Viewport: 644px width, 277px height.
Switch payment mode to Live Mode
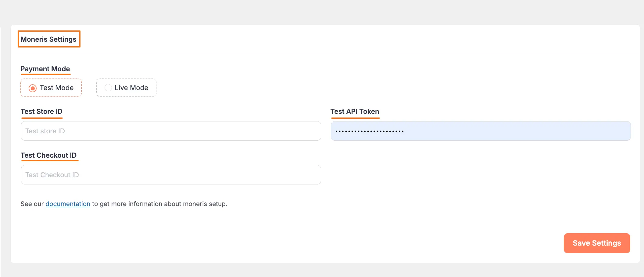point(126,88)
